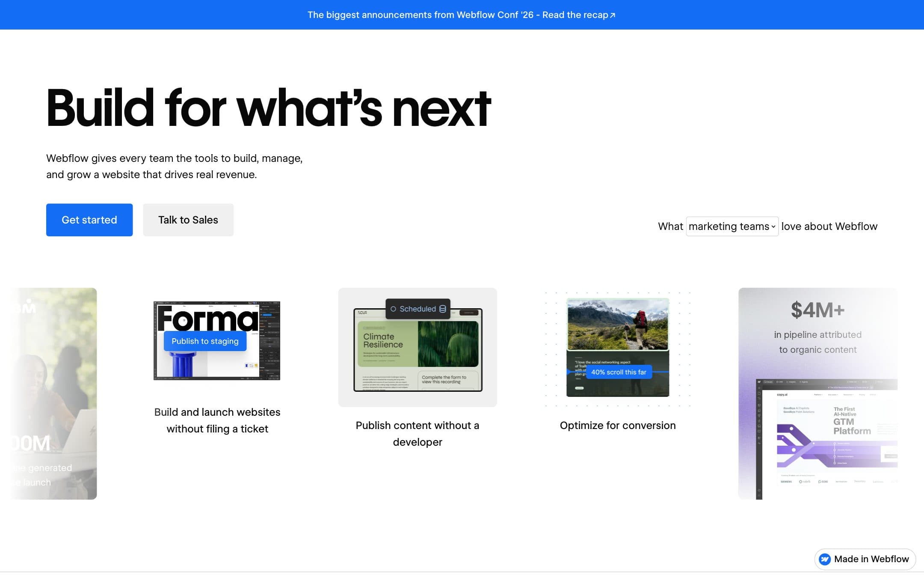
Task: Click the 'Build for what's next' headline
Action: [269, 108]
